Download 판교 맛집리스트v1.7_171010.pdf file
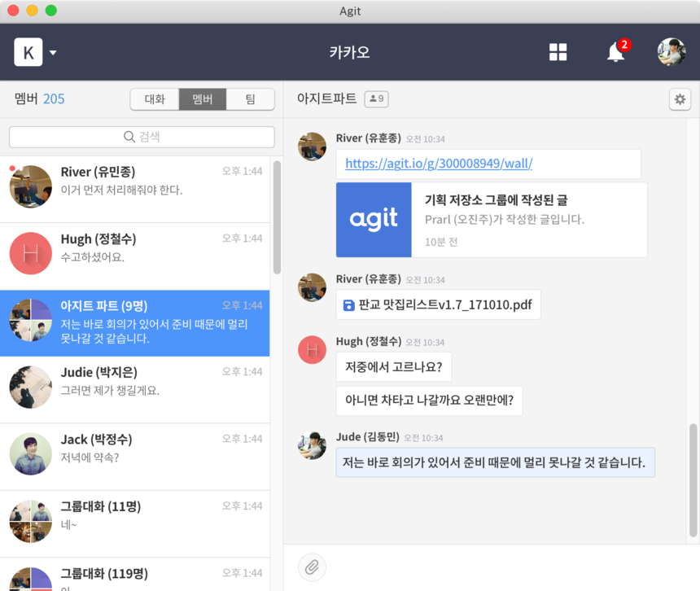The image size is (700, 591). pos(438,305)
